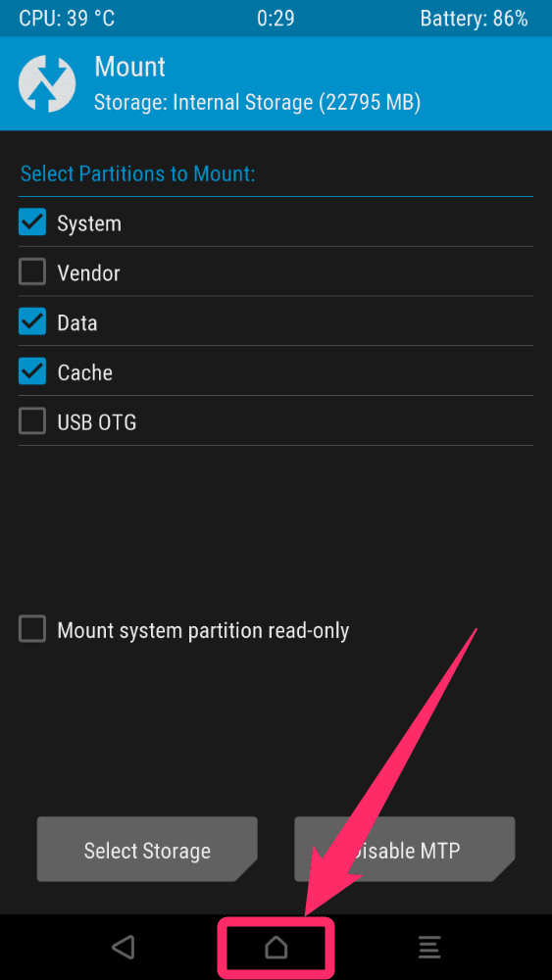Tap the Home navigation icon
The image size is (552, 980).
(x=276, y=948)
